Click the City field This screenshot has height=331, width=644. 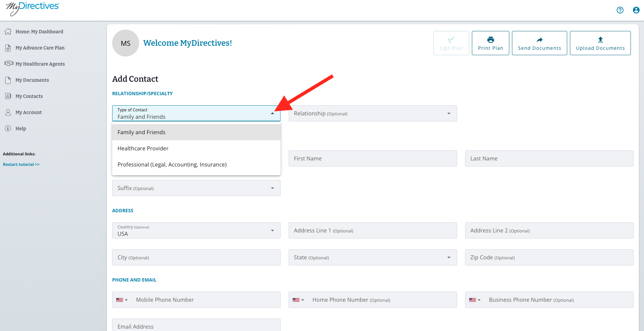tap(196, 257)
